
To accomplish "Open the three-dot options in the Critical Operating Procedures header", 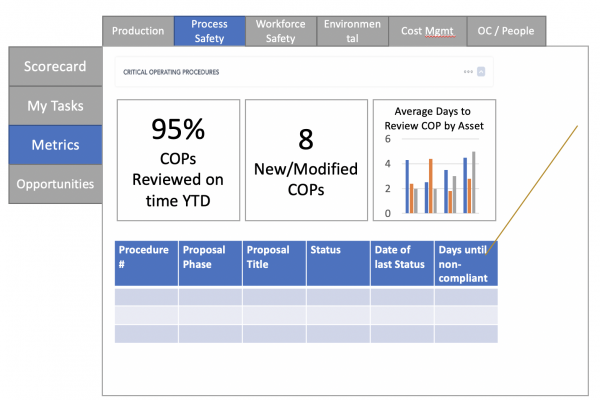I will point(468,72).
